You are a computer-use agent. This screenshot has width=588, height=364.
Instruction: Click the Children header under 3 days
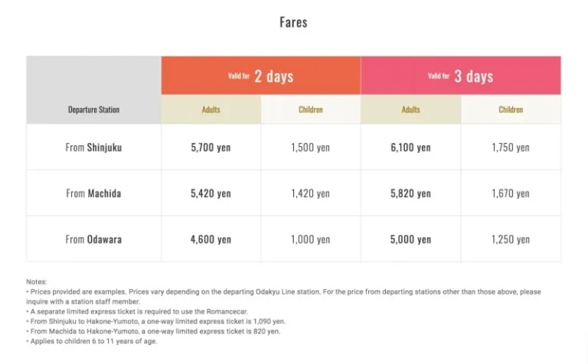511,109
